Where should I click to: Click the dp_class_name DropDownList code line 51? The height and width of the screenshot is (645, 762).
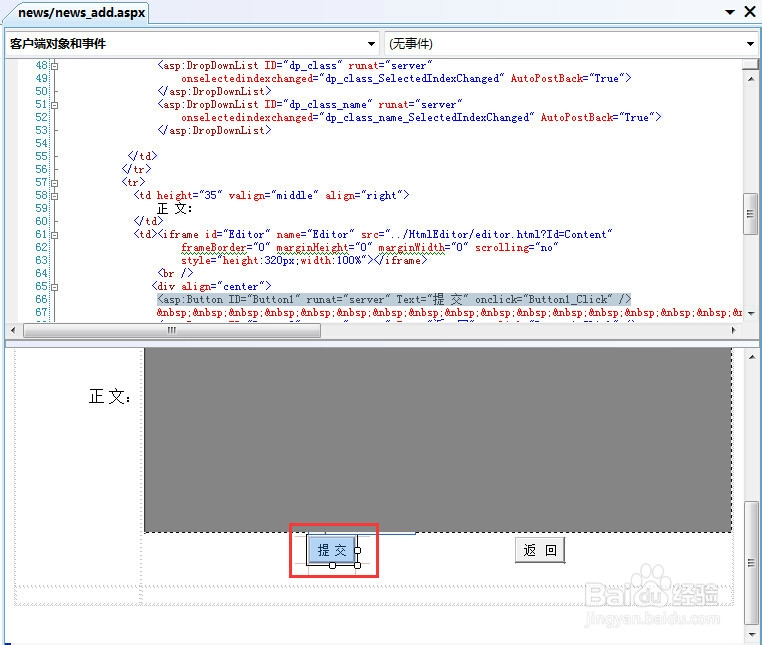310,105
